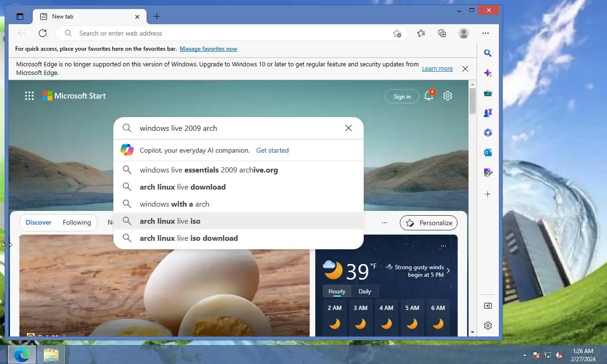
Task: Open the Favorites list icon
Action: point(421,33)
